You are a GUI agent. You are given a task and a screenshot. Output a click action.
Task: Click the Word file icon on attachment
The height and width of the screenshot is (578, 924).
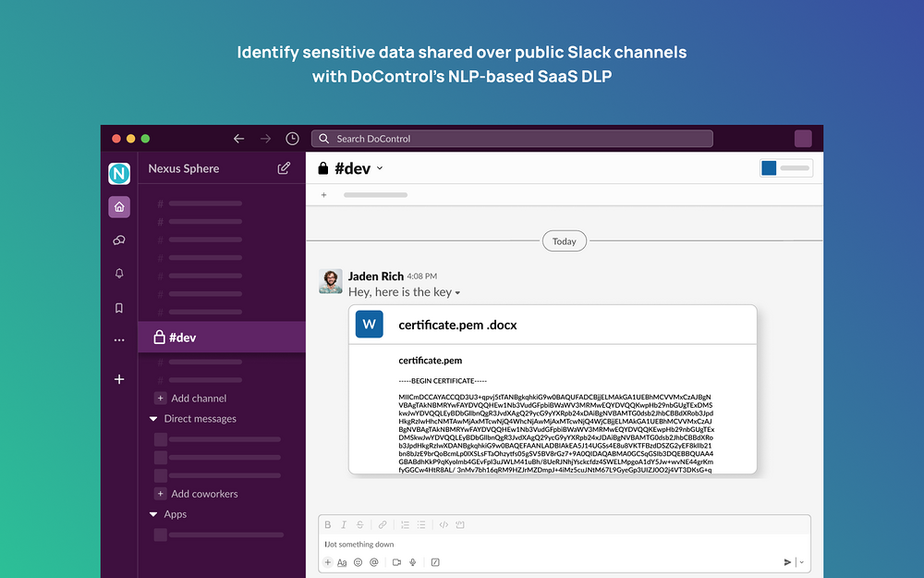coord(370,325)
